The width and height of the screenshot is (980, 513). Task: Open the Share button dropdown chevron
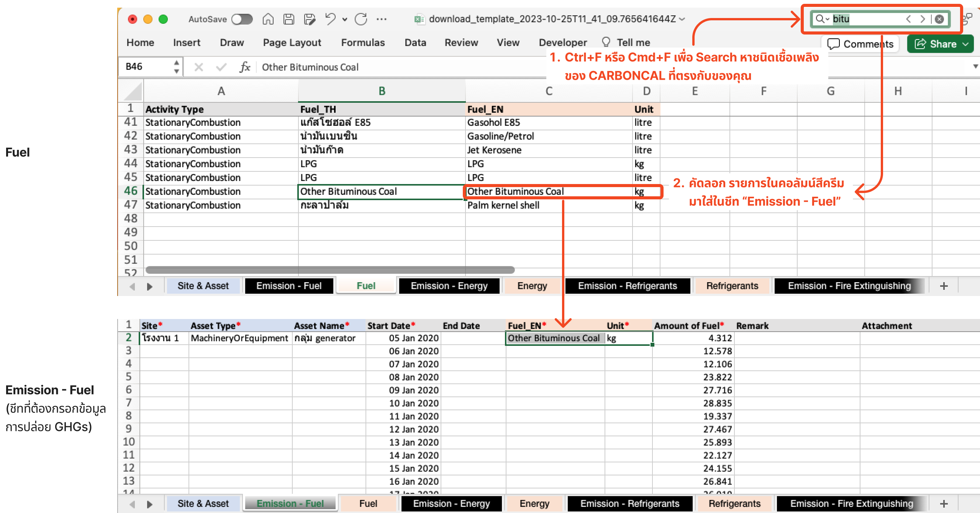click(x=966, y=44)
